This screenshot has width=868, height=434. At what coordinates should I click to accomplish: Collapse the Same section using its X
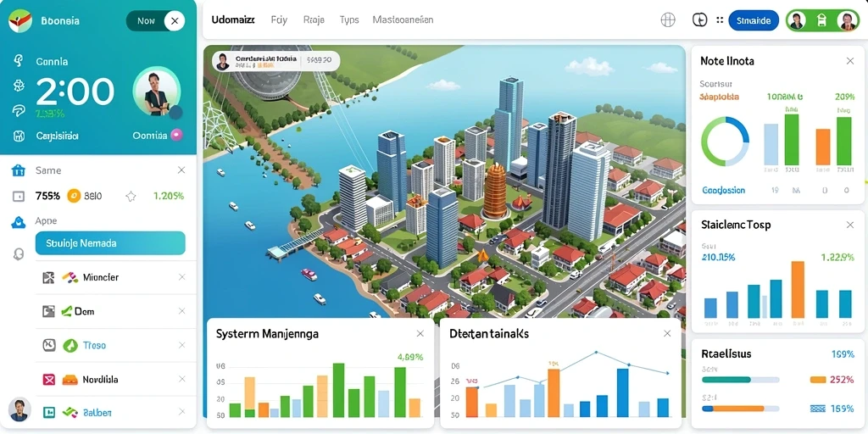[181, 170]
